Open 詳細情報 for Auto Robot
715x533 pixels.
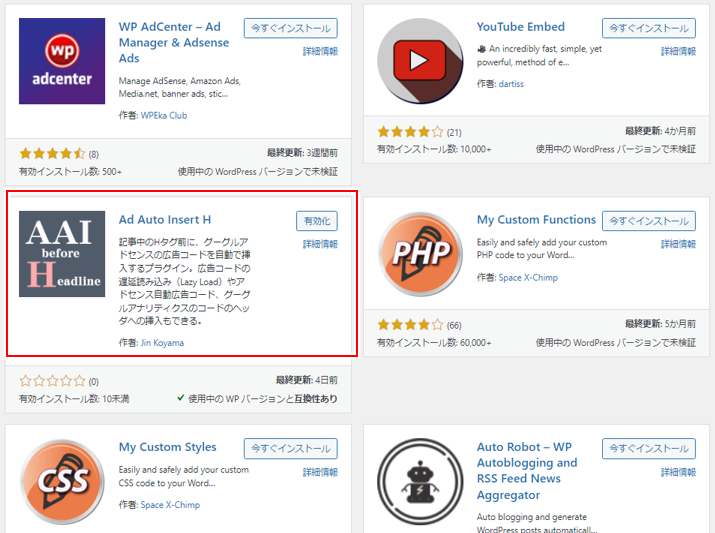tap(679, 472)
